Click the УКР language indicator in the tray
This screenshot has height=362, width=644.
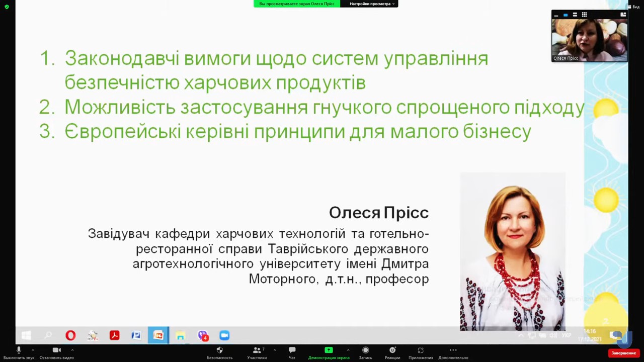coord(567,335)
